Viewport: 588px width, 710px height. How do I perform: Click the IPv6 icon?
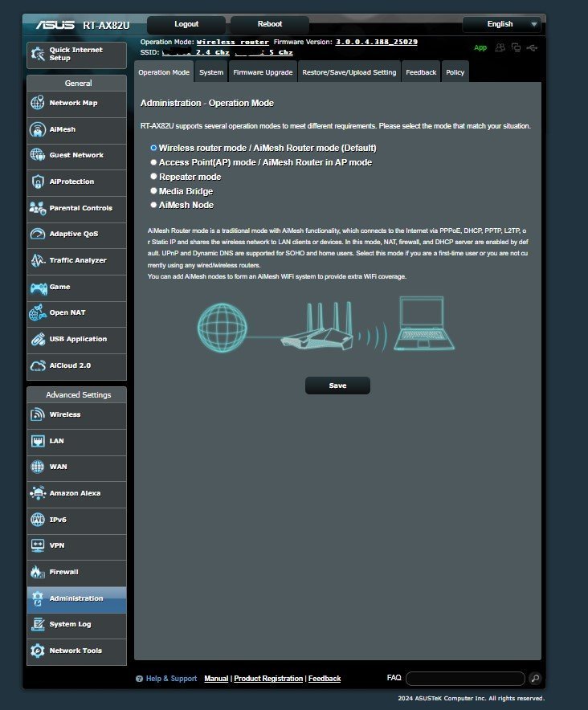(x=38, y=520)
